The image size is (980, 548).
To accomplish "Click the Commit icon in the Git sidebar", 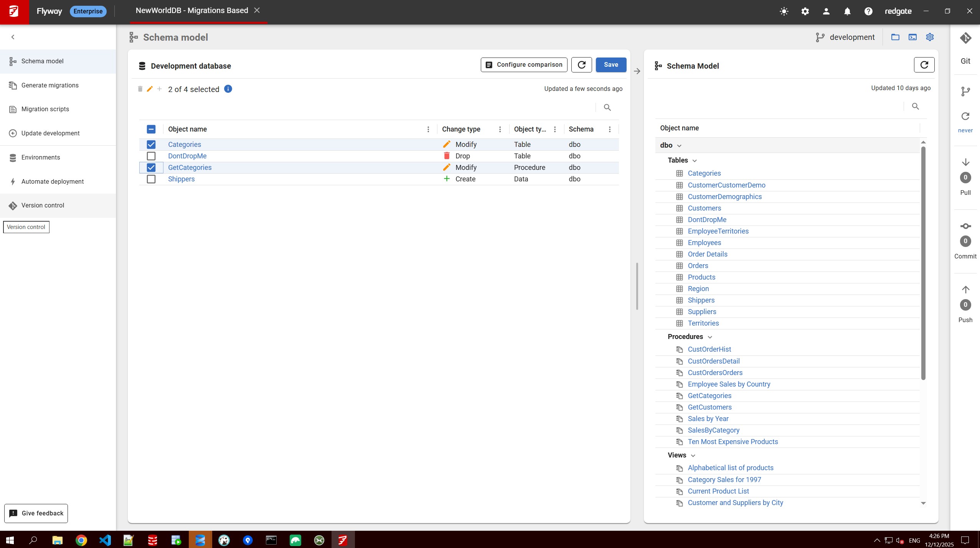I will point(965,226).
